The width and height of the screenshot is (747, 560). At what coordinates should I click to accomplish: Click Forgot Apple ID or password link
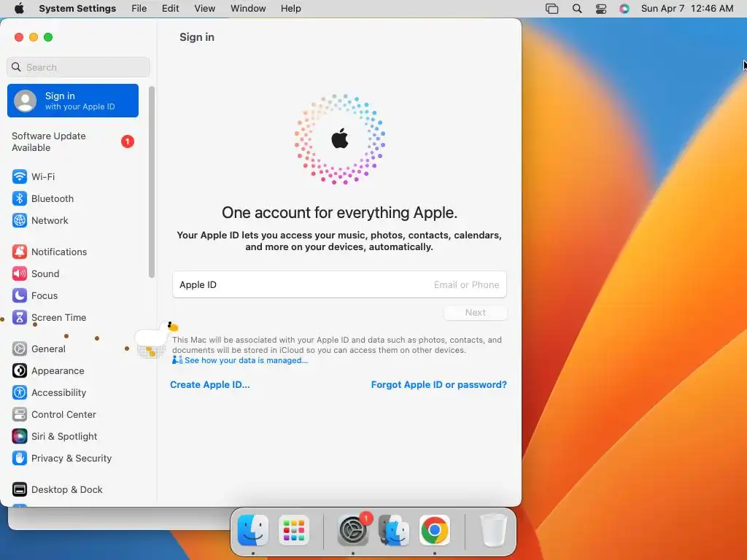point(438,385)
